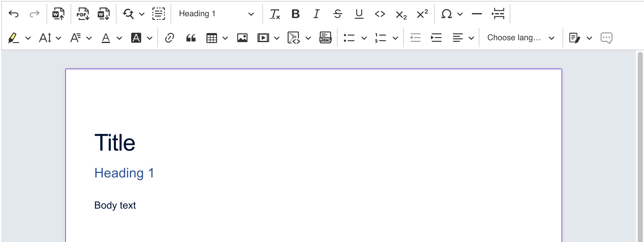Expand Insert media dropdown arrow
Image resolution: width=644 pixels, height=242 pixels.
coord(277,38)
